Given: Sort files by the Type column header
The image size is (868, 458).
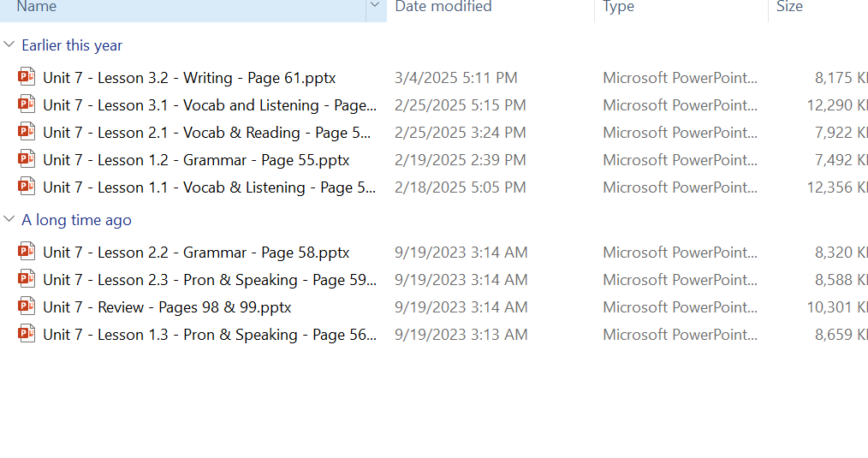Looking at the screenshot, I should (618, 7).
